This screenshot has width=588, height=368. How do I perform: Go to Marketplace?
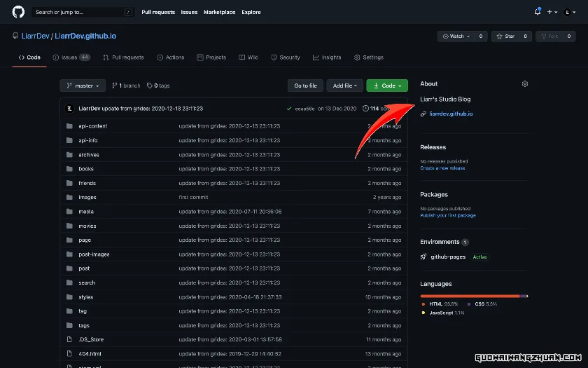(x=219, y=12)
